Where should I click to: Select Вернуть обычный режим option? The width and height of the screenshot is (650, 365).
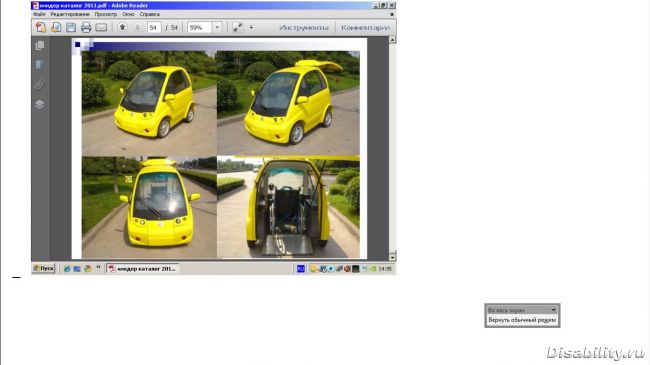coord(522,320)
